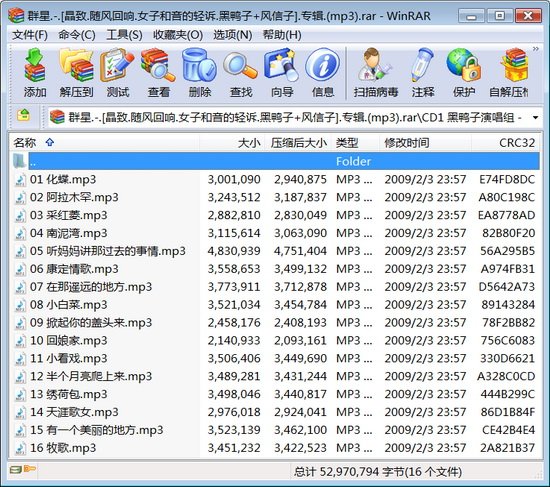
Task: Open the 选项(N) menu
Action: pos(233,35)
